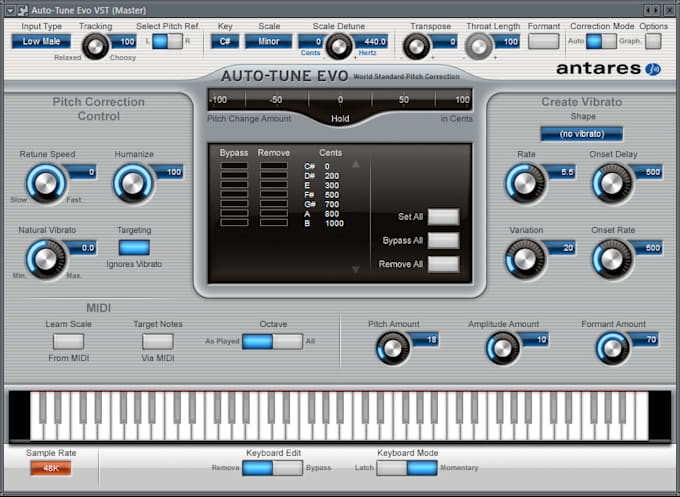This screenshot has width=680, height=497.
Task: Click the Scale Detune Hertz field 440.0
Action: tap(371, 42)
